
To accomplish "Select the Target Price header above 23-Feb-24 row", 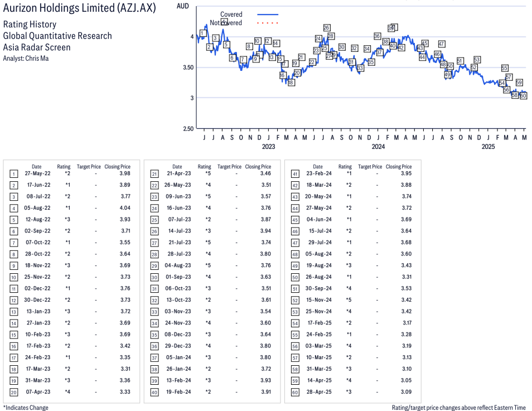I will click(x=370, y=167).
